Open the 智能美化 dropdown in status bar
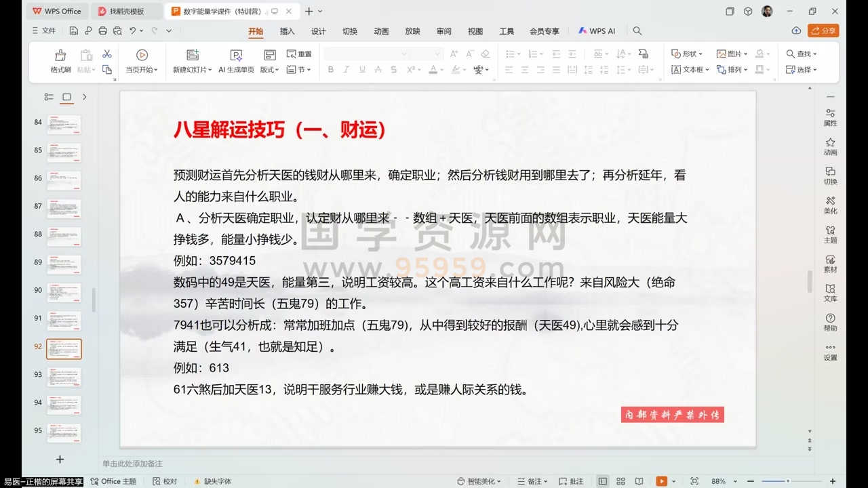868x488 pixels. [479, 481]
